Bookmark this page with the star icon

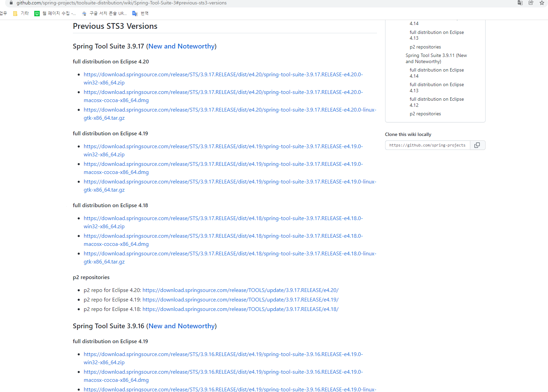point(542,3)
